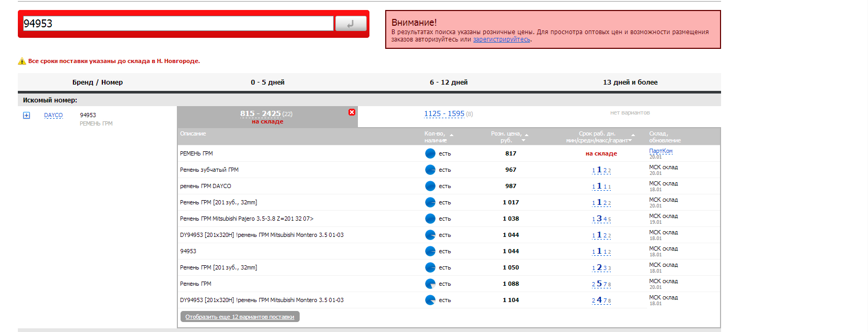Sort ascending by Кол-во наличие column
The image size is (868, 332).
[451, 135]
